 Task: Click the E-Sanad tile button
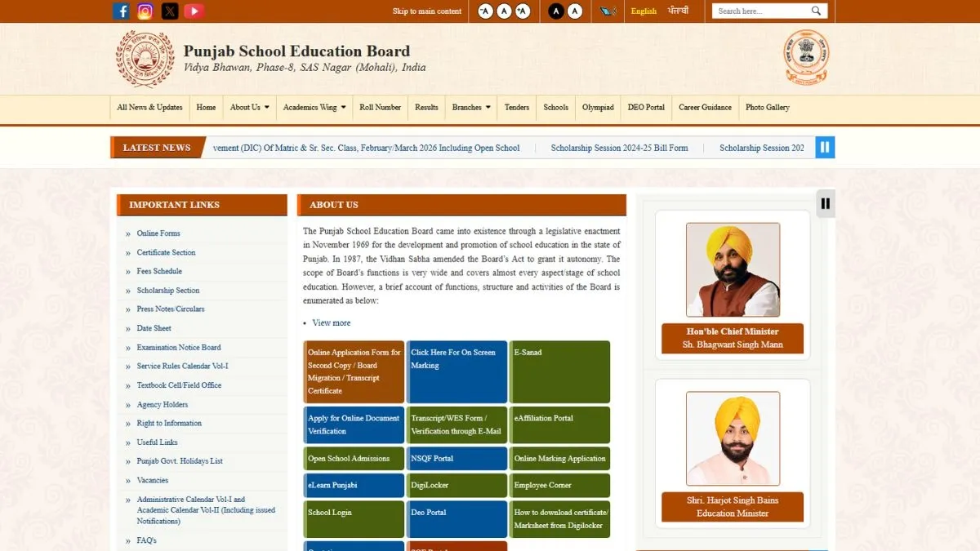pyautogui.click(x=560, y=371)
